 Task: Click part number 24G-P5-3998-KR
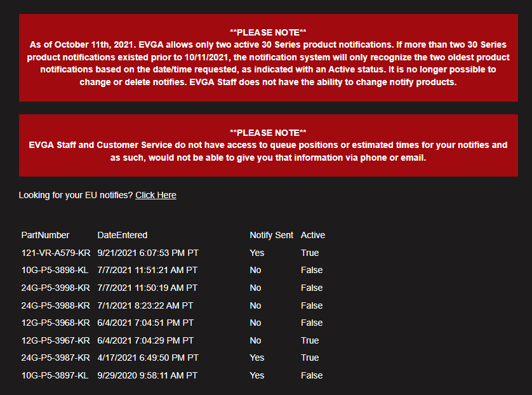tap(55, 288)
